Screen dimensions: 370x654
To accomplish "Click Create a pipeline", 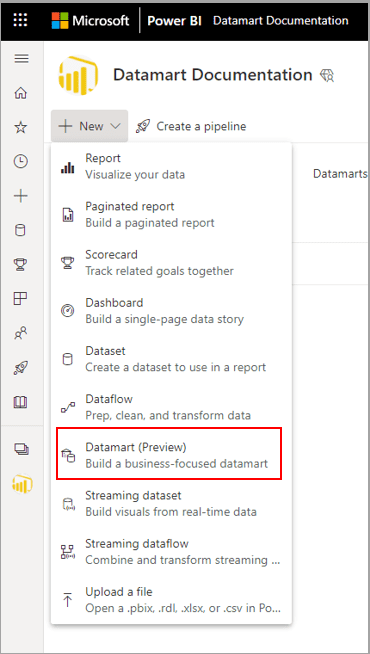I will [x=191, y=126].
